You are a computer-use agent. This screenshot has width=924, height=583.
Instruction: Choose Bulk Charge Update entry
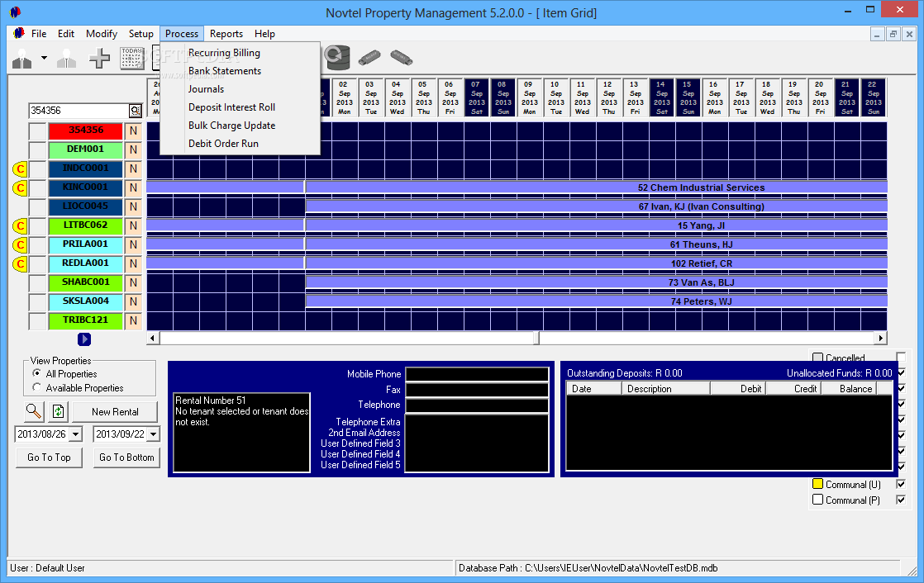231,126
